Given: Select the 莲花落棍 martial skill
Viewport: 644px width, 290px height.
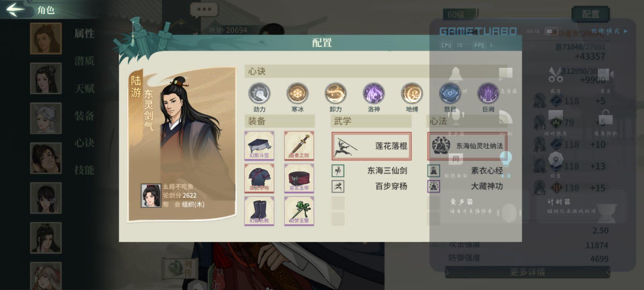Looking at the screenshot, I should tap(371, 146).
